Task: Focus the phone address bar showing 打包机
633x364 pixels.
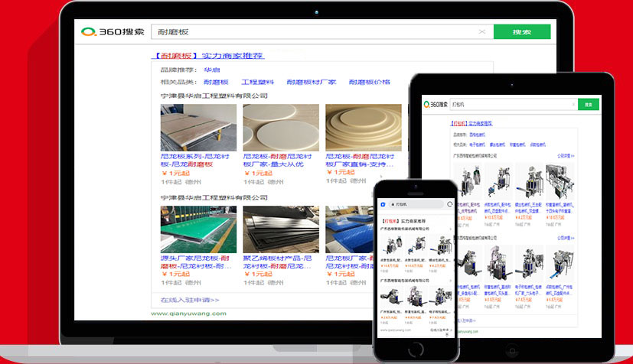Action: point(416,204)
